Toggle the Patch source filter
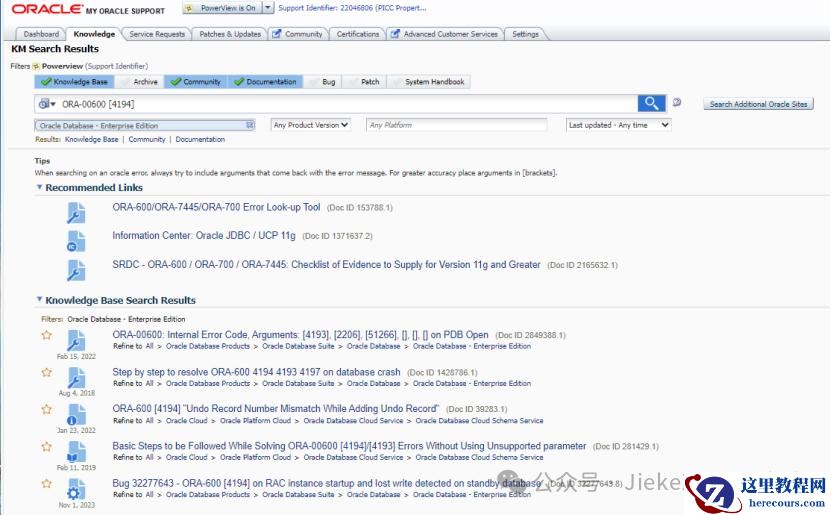Image resolution: width=831 pixels, height=515 pixels. (364, 82)
